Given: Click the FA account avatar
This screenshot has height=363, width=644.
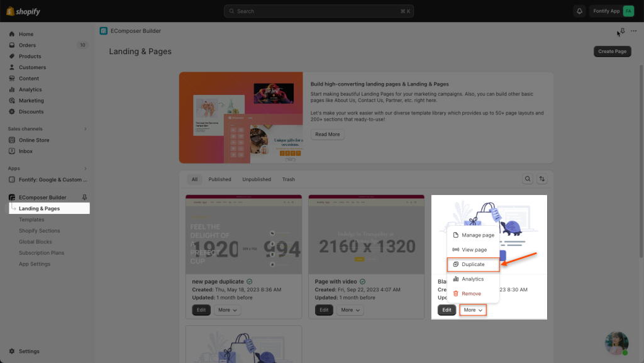Looking at the screenshot, I should (x=628, y=11).
